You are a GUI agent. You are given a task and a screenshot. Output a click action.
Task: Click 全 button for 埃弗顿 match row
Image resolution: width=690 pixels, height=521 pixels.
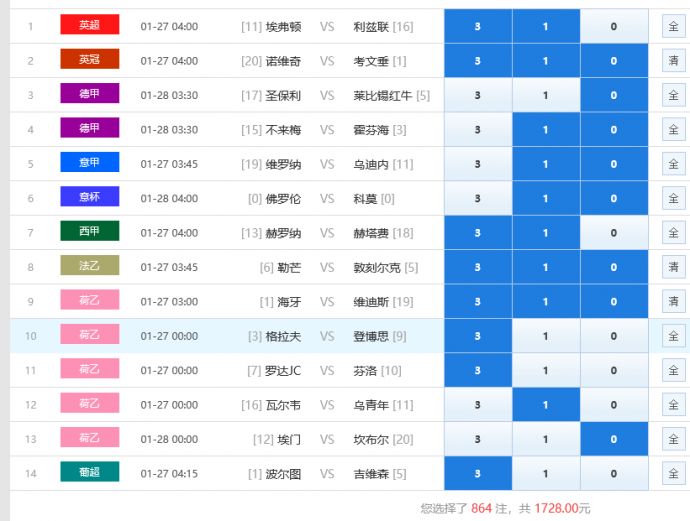point(673,27)
